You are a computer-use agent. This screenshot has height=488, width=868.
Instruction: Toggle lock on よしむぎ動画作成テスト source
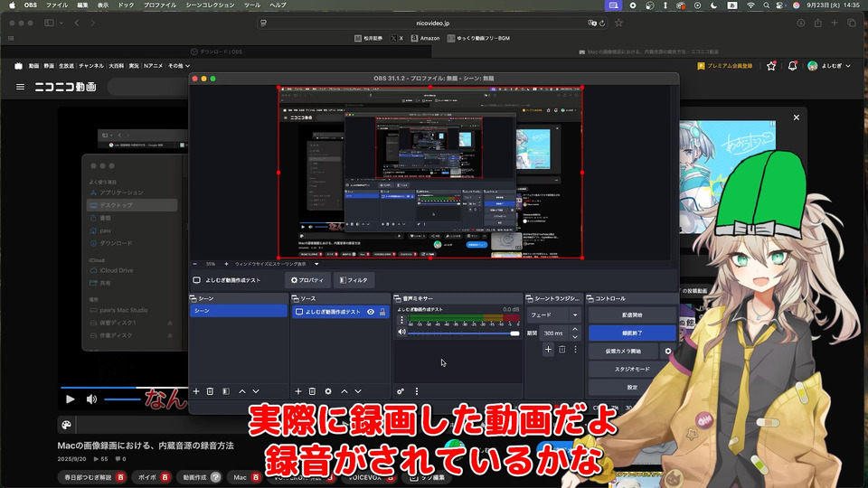point(382,312)
